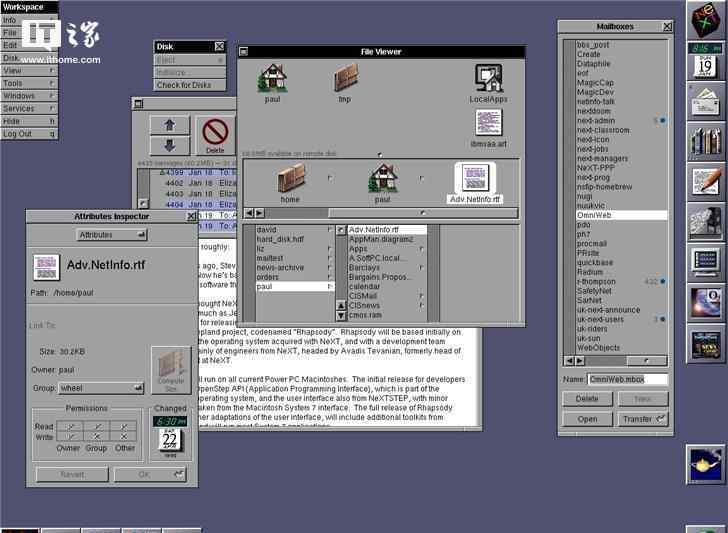This screenshot has height=533, width=728.
Task: Click the paul house icon in path view
Action: pyautogui.click(x=383, y=178)
